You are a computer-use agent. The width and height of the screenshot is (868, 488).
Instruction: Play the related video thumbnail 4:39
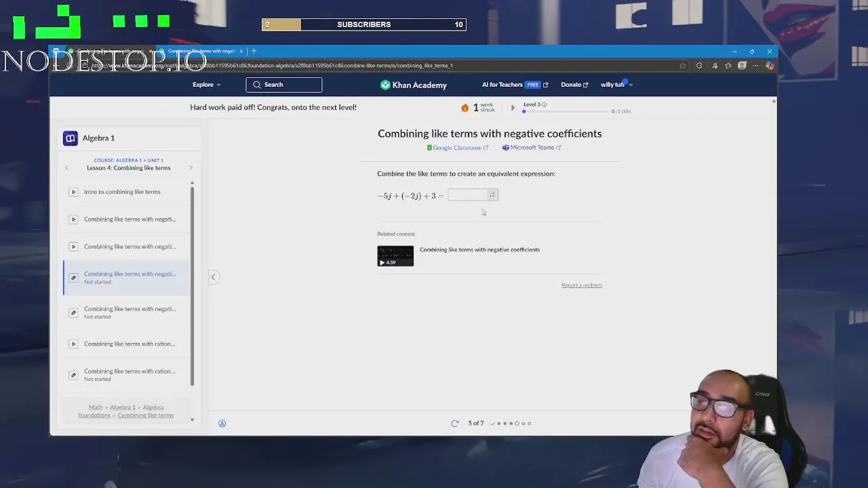[x=395, y=256]
